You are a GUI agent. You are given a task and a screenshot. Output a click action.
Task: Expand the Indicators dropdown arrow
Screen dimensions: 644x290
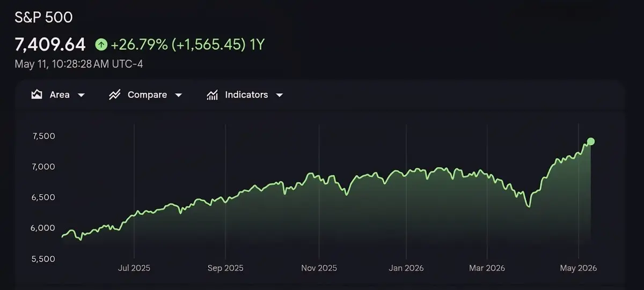[x=279, y=95]
